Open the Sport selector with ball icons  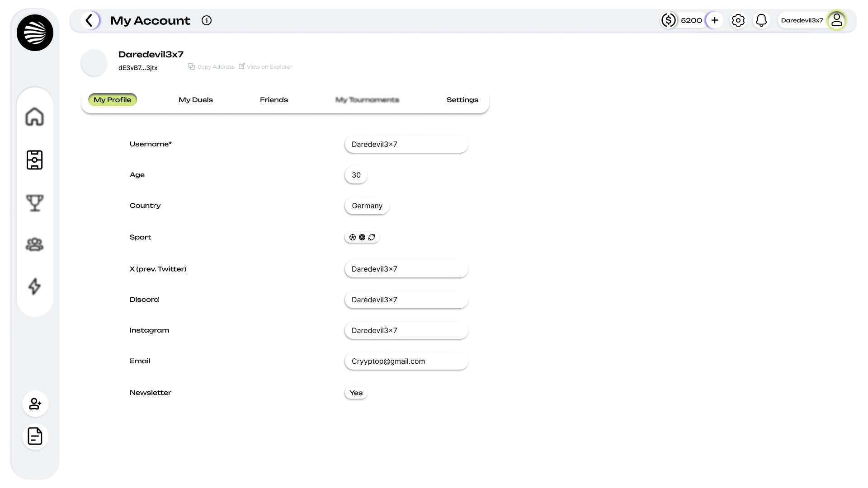[x=362, y=237]
